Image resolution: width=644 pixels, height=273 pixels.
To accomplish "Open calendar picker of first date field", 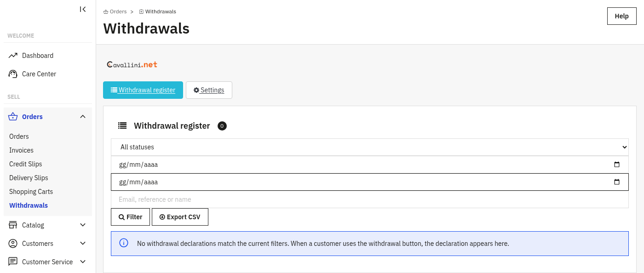I will [617, 165].
